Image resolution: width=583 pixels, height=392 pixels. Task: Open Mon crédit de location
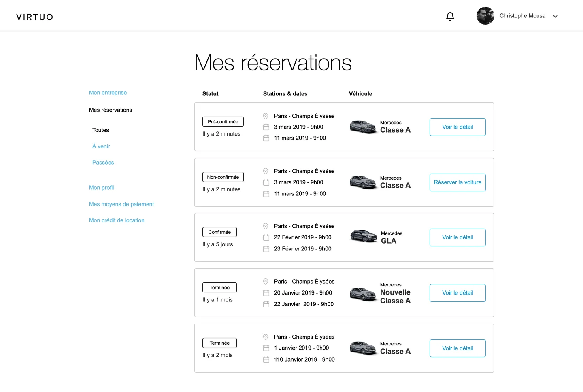pos(117,220)
